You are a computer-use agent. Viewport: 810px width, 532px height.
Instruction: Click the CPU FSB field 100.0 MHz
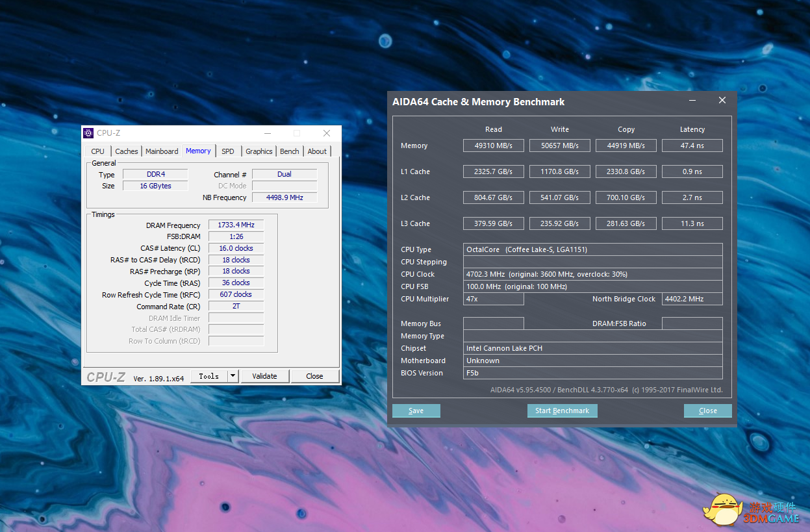pos(593,286)
